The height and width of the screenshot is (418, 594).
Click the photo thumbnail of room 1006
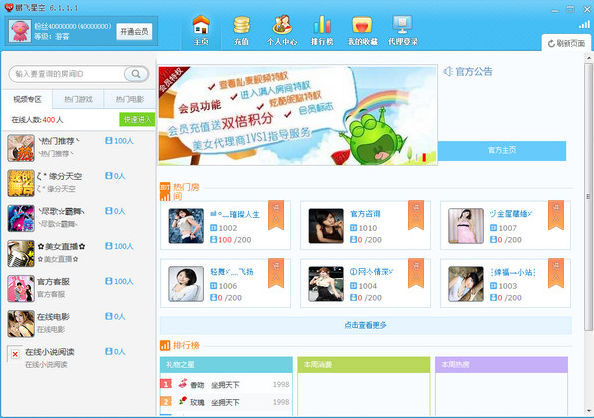[186, 284]
